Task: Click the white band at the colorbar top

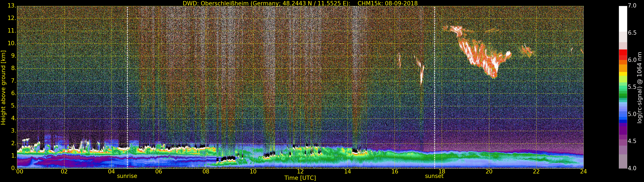Action: [x=623, y=18]
